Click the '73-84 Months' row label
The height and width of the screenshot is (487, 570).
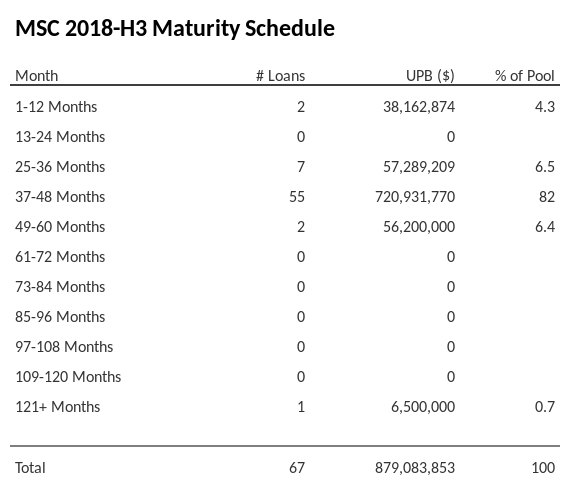click(60, 287)
